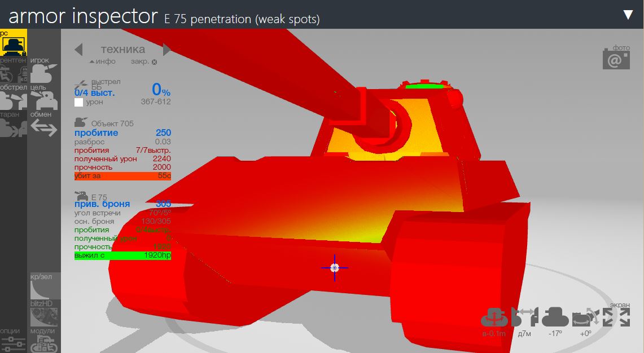Click the полученный урон 2240 row
Viewport: 644px width, 353px height.
(122, 158)
